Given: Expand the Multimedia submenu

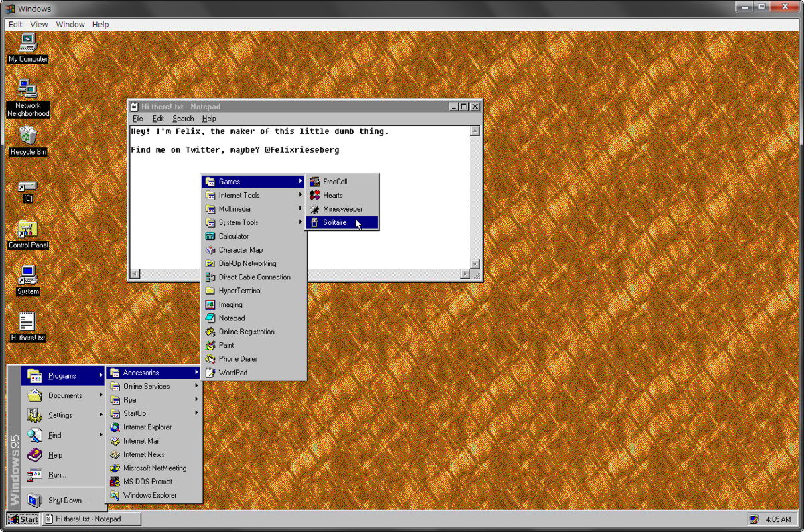Looking at the screenshot, I should (253, 209).
